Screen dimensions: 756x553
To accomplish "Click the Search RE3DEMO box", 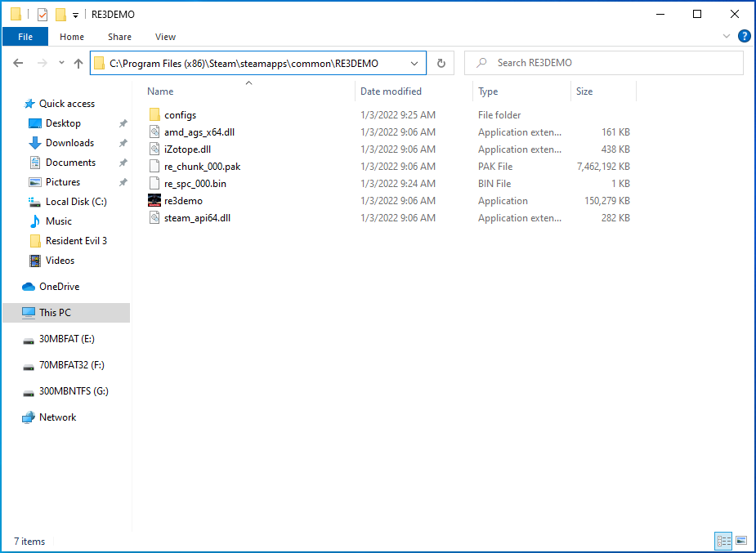I will pos(604,63).
